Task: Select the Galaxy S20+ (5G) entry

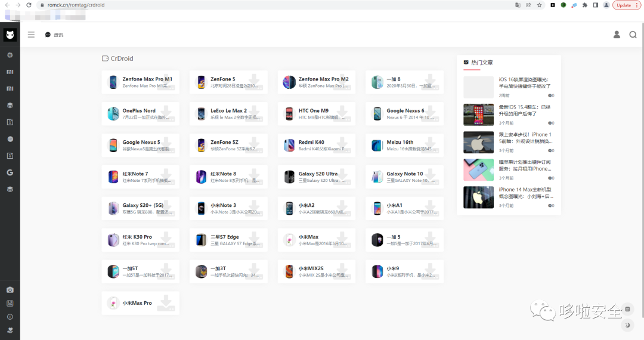Action: point(141,209)
